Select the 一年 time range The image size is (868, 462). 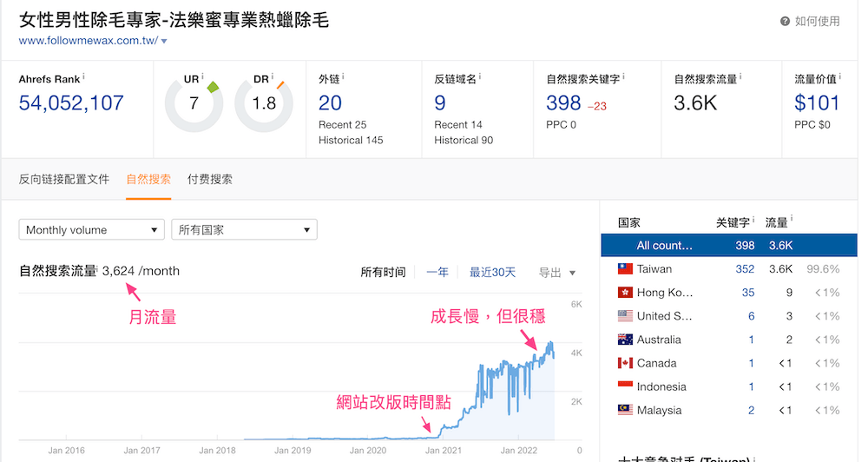(x=437, y=273)
